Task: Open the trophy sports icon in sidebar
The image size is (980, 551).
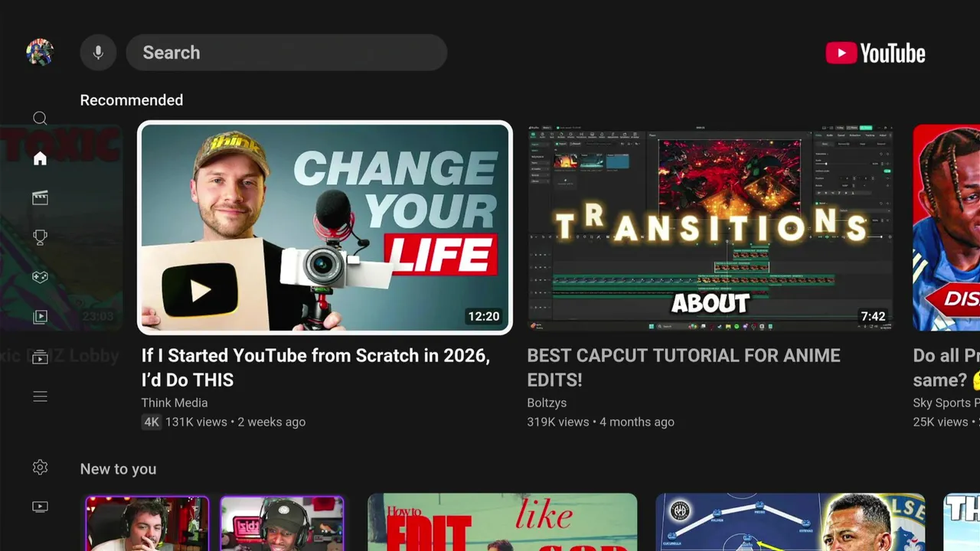Action: [40, 238]
